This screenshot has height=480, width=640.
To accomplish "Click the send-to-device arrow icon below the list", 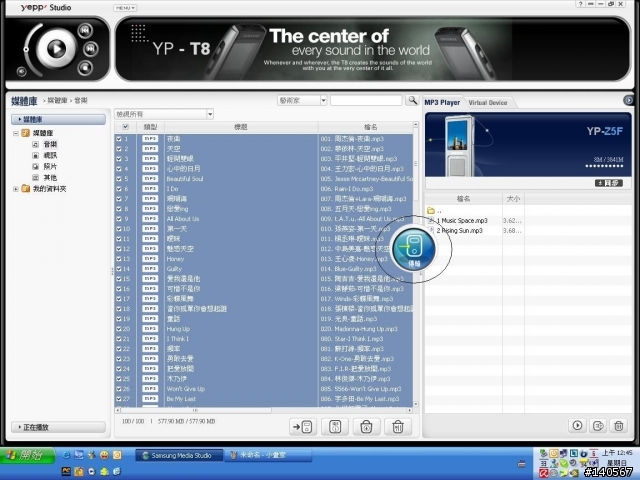I will pos(303,427).
